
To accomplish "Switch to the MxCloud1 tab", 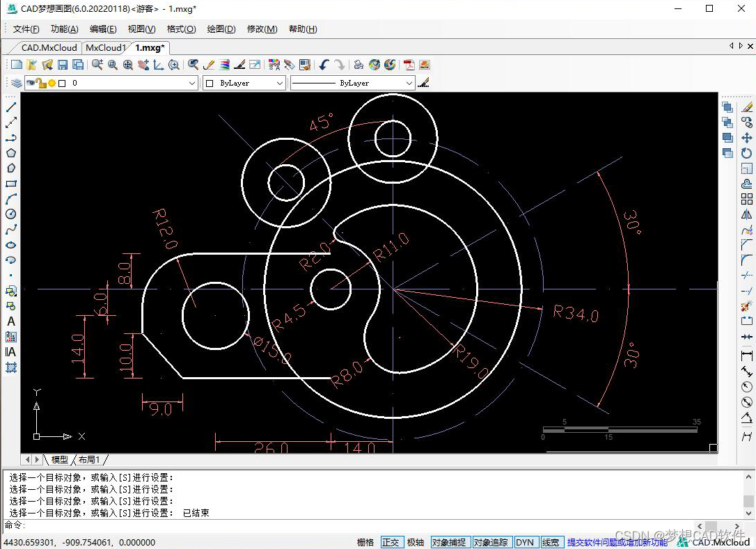I will click(106, 48).
